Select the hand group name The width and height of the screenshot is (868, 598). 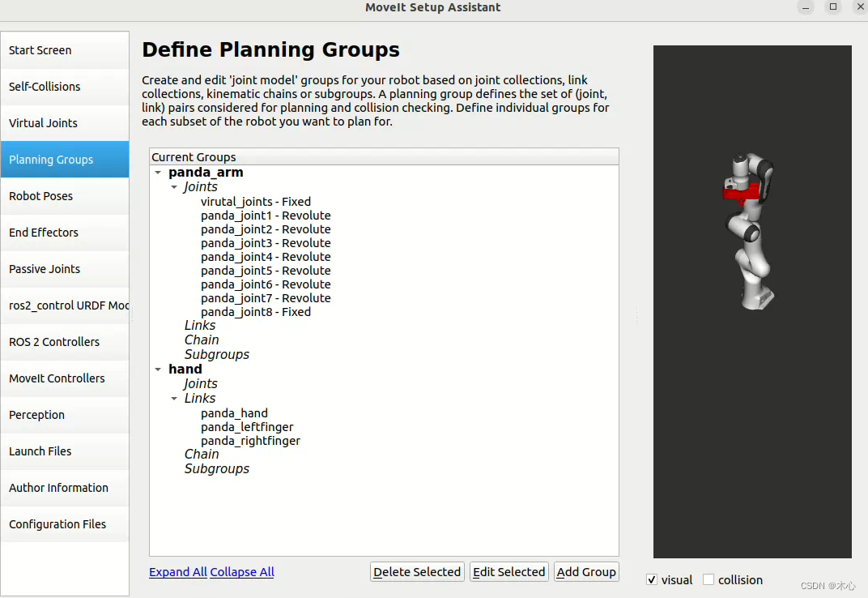tap(185, 369)
